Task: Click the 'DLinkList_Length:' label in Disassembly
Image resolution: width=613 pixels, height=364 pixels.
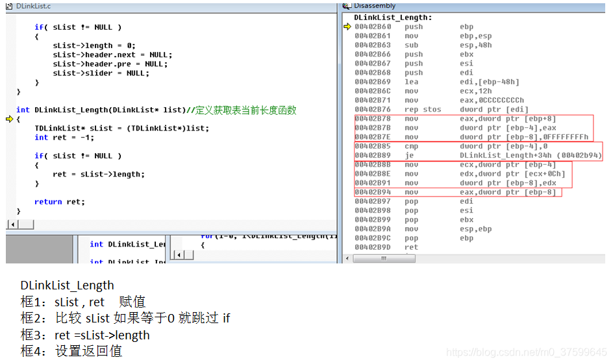Action: click(x=393, y=18)
